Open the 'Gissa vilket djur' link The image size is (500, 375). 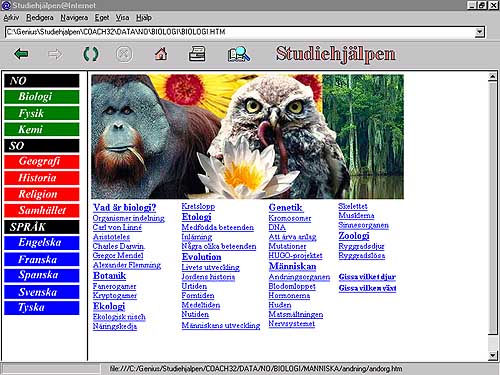point(367,277)
